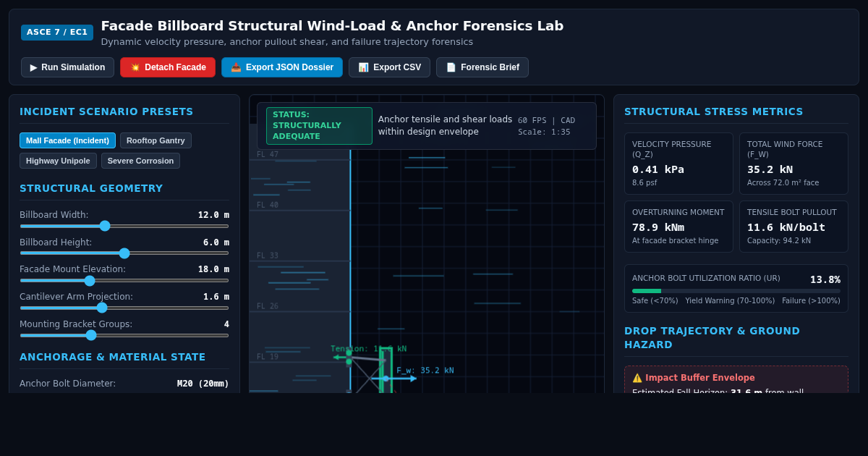Adjust the Facade Mount Elevation slider
This screenshot has height=456, width=868.
click(124, 281)
